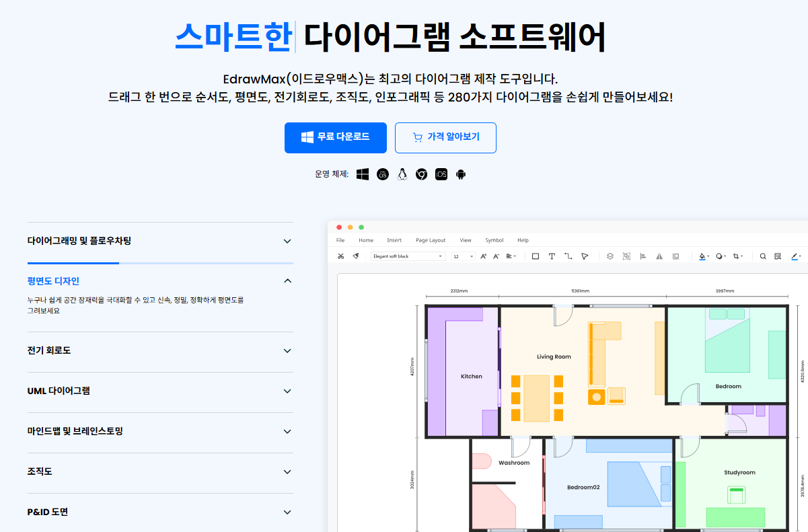
Task: Click the Android robot icon
Action: (x=461, y=174)
